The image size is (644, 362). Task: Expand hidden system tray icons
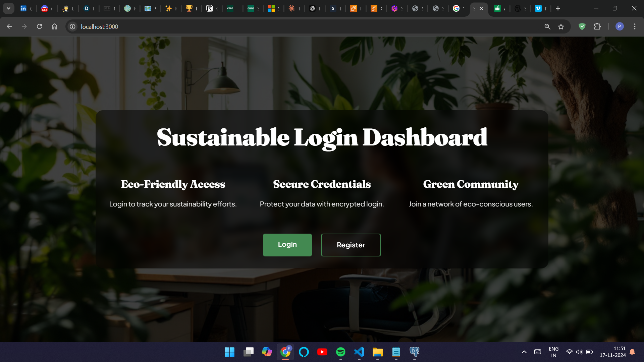pos(524,352)
